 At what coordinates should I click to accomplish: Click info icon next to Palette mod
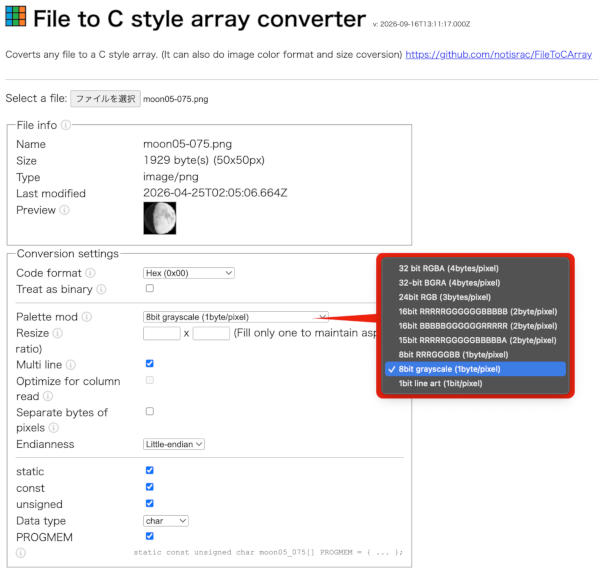coord(87,317)
